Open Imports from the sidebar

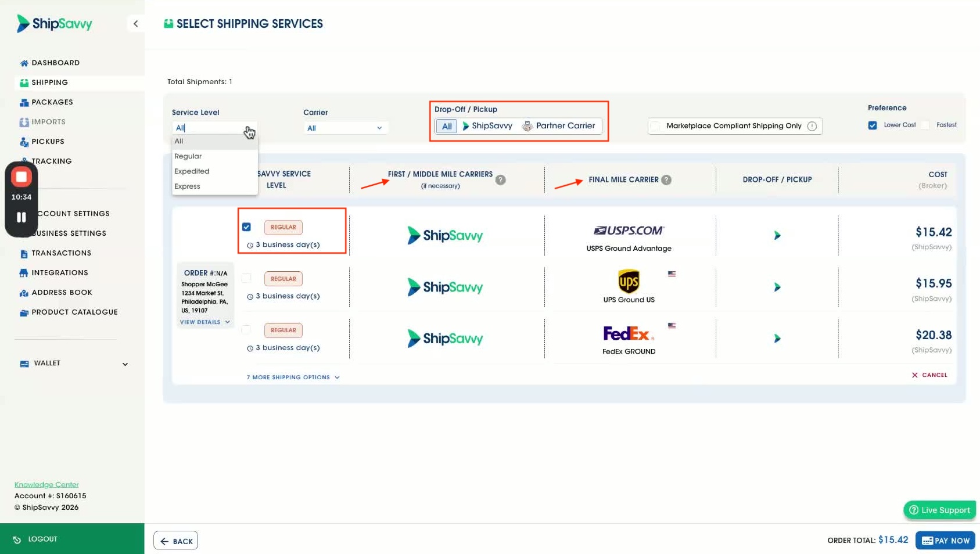pos(48,122)
